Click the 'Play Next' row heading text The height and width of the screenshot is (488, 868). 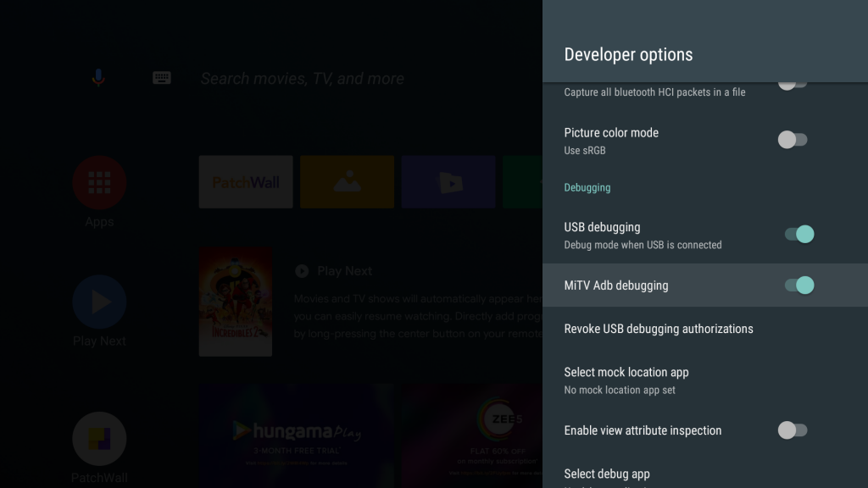(344, 271)
